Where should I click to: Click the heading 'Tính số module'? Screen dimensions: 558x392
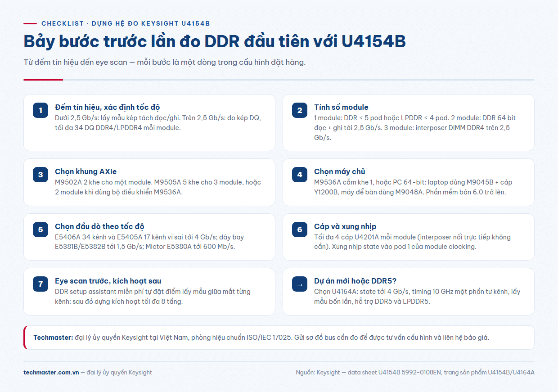click(x=341, y=107)
